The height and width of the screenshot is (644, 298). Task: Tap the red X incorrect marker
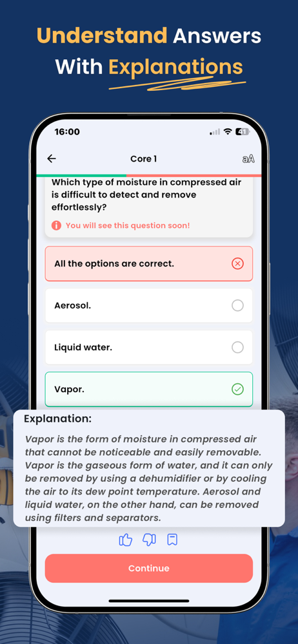coord(237,263)
